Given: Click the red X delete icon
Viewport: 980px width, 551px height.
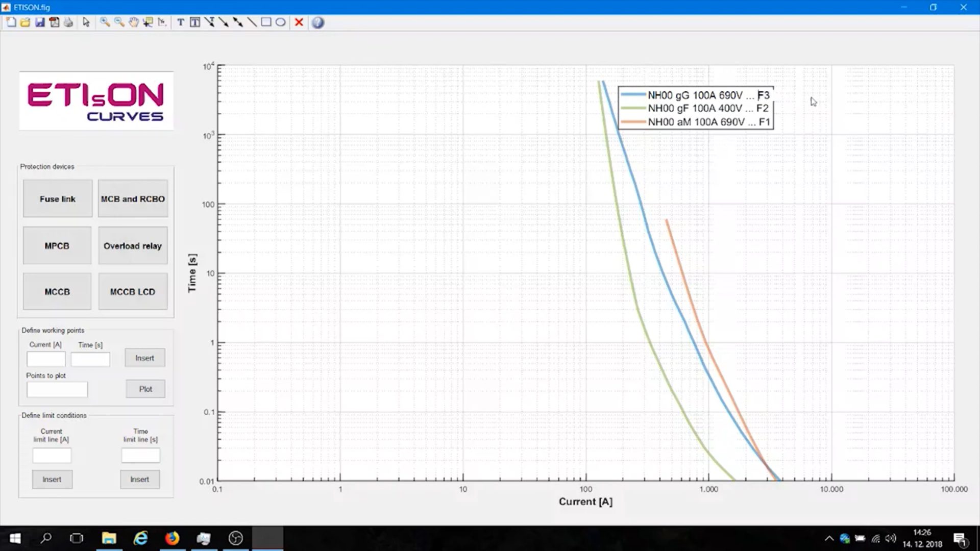Looking at the screenshot, I should coord(299,22).
